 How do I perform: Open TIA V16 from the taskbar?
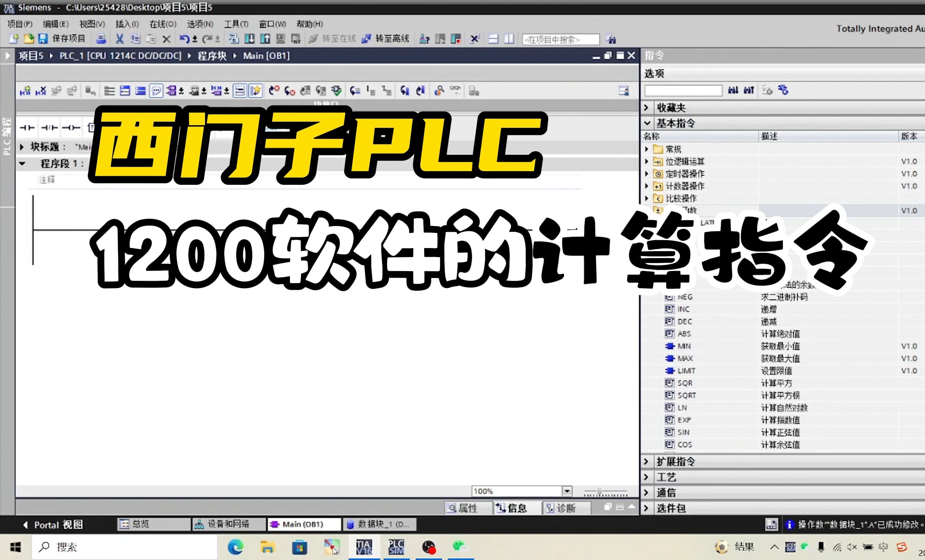(x=364, y=547)
